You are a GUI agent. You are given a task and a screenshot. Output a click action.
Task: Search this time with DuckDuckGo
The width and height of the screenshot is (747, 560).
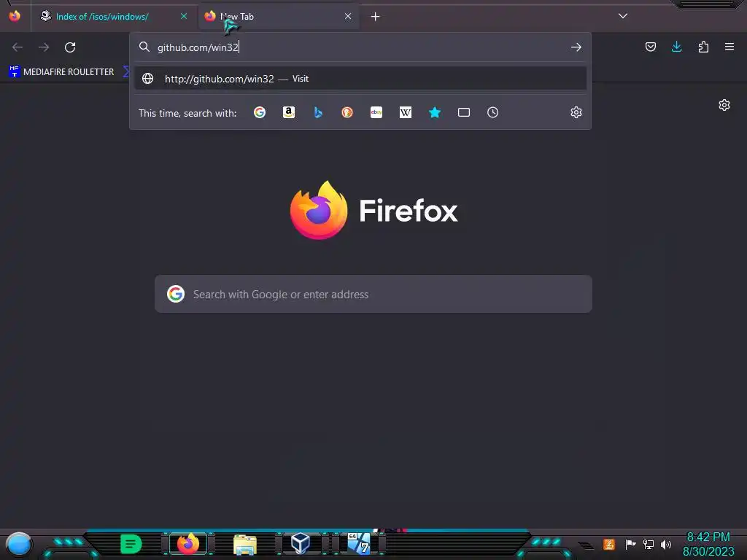click(x=347, y=112)
